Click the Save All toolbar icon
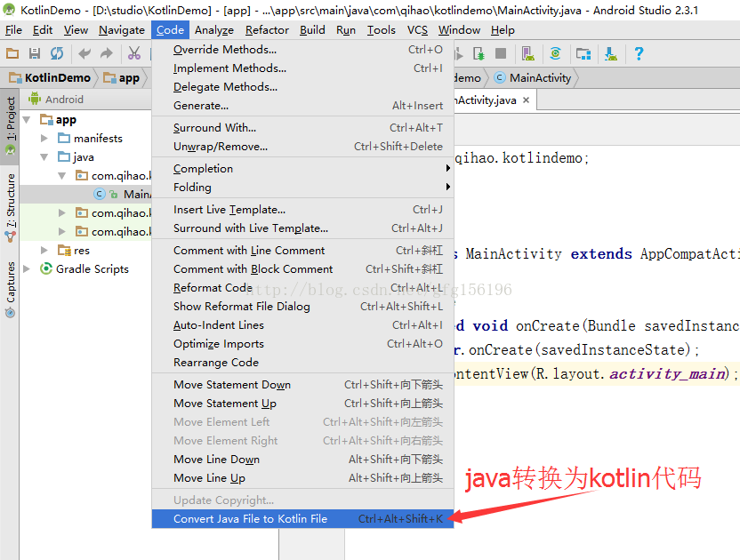 click(x=35, y=53)
